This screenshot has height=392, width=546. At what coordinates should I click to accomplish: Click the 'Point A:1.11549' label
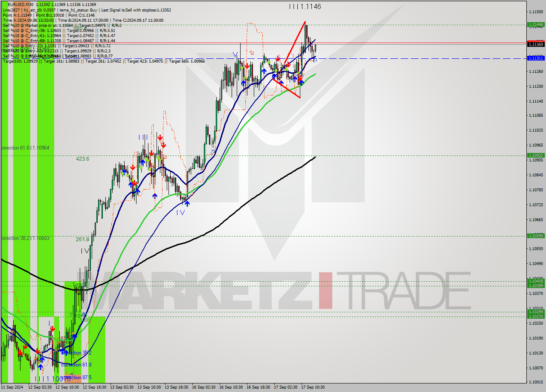[17, 14]
